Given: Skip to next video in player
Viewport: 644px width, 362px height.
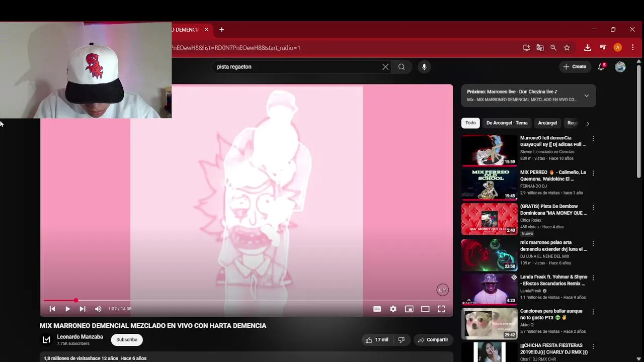Looking at the screenshot, I should [83, 309].
